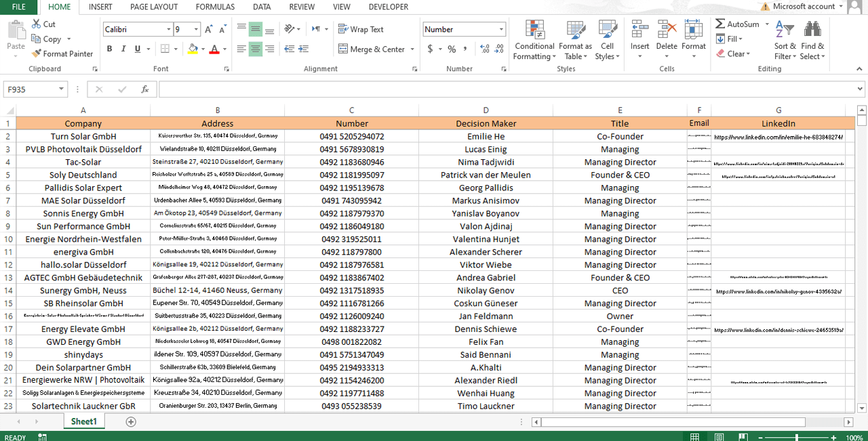Click the Insert Function fx icon
Image resolution: width=868 pixels, height=441 pixels.
144,89
